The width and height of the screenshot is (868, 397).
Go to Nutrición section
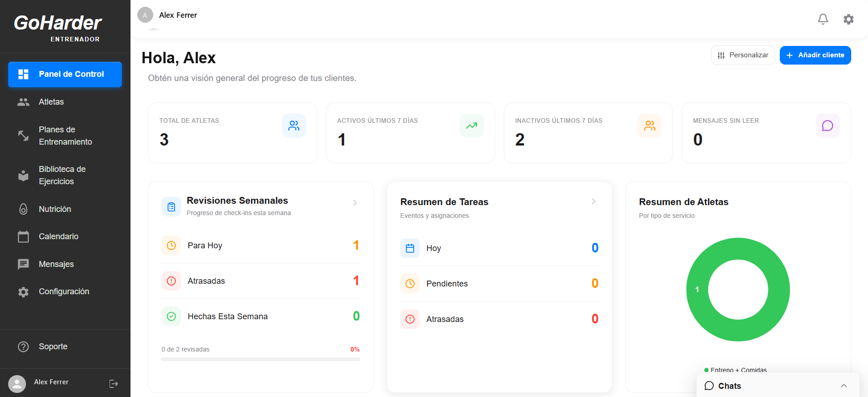tap(65, 209)
